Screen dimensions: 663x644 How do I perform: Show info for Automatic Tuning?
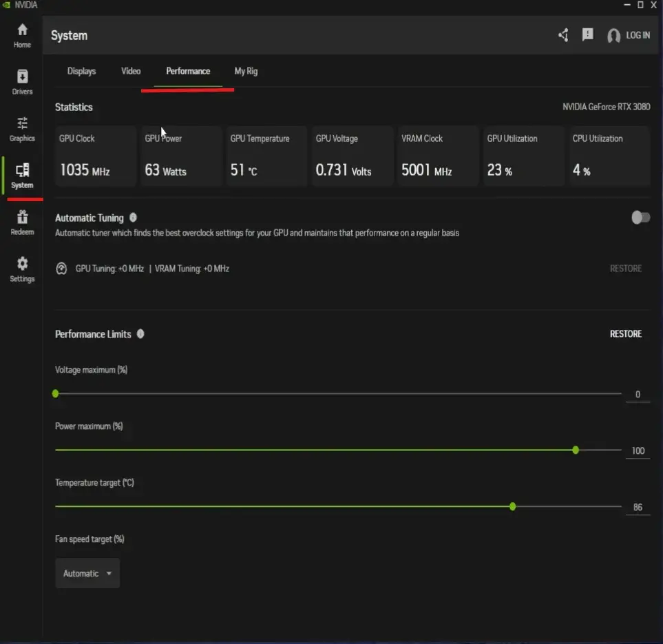(x=133, y=218)
